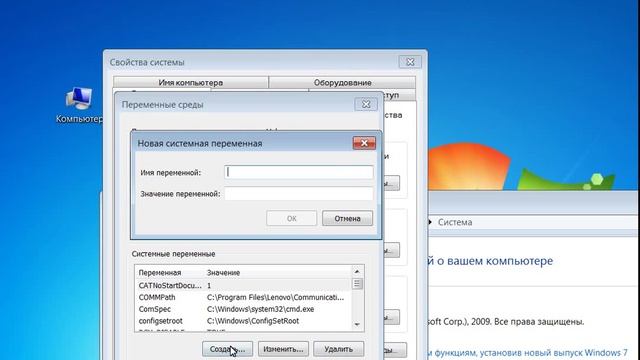Switch to the Имя компьютера tab
Screen dimensions: 640x360
[191, 82]
